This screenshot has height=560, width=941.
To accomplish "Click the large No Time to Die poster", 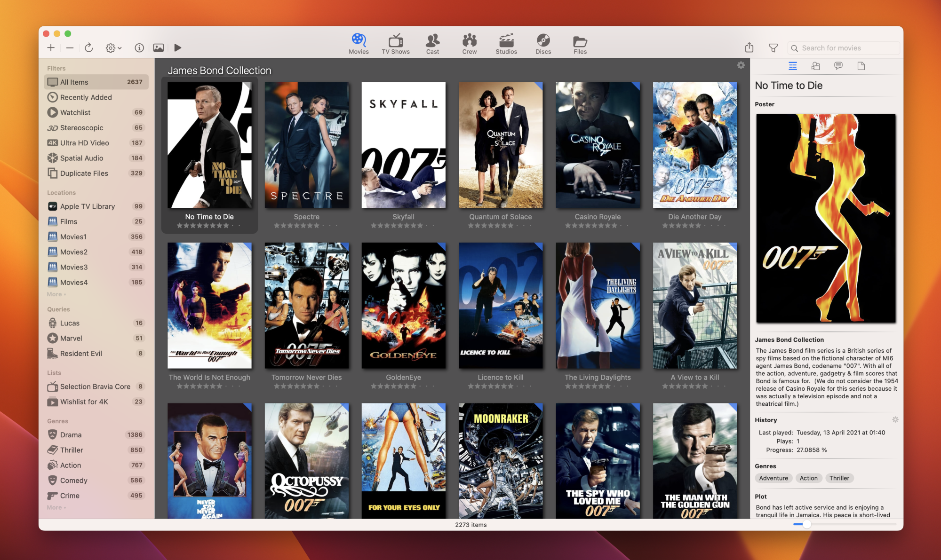I will click(x=826, y=218).
